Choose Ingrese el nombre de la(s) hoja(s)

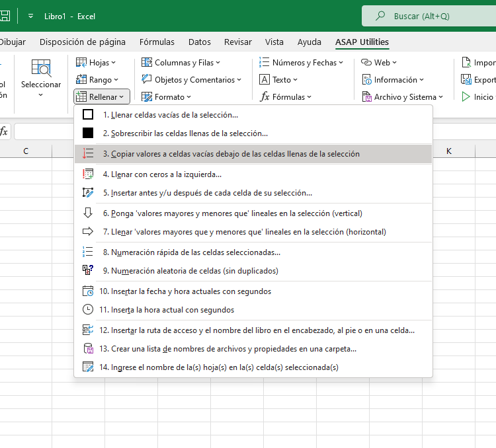[253, 367]
